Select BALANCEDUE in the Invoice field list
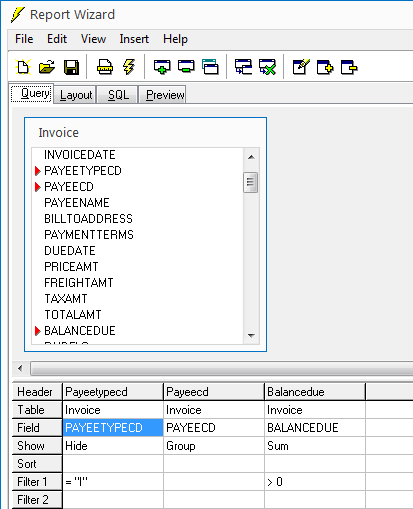This screenshot has height=509, width=413. coord(80,331)
